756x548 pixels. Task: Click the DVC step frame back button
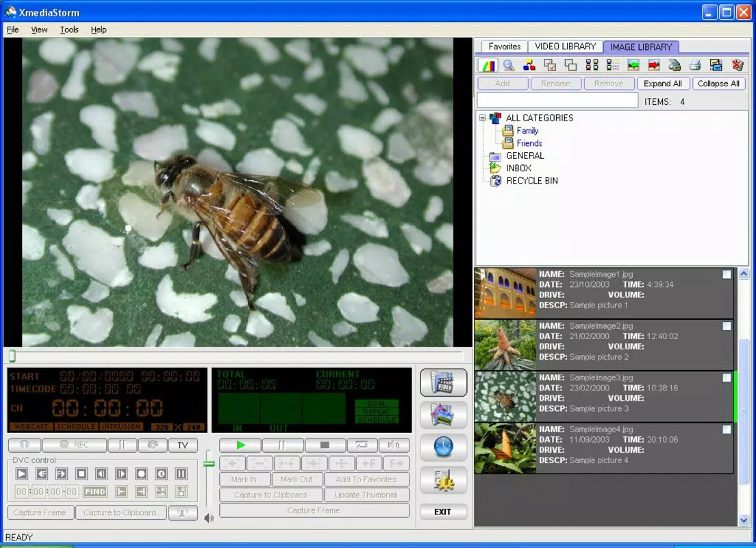coord(101,474)
